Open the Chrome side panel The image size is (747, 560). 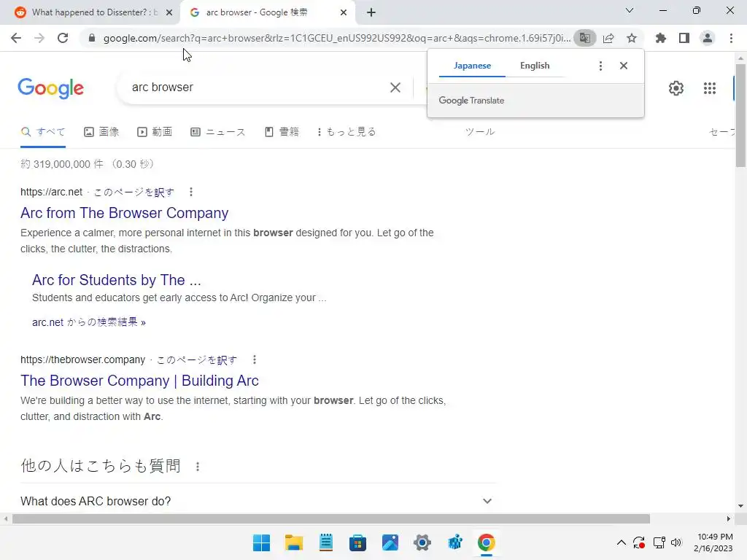click(684, 38)
